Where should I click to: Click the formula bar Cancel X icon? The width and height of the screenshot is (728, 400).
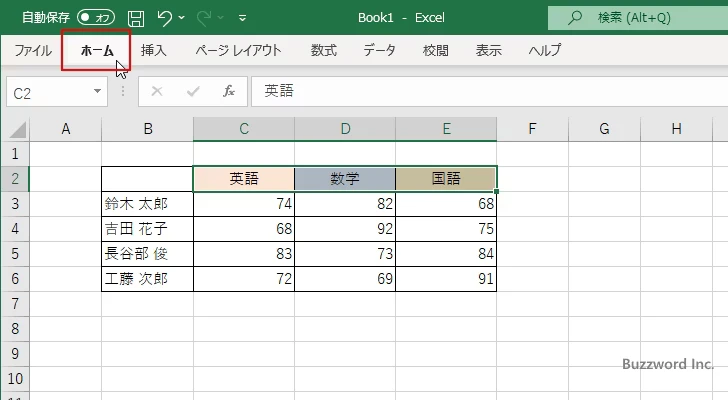[157, 91]
